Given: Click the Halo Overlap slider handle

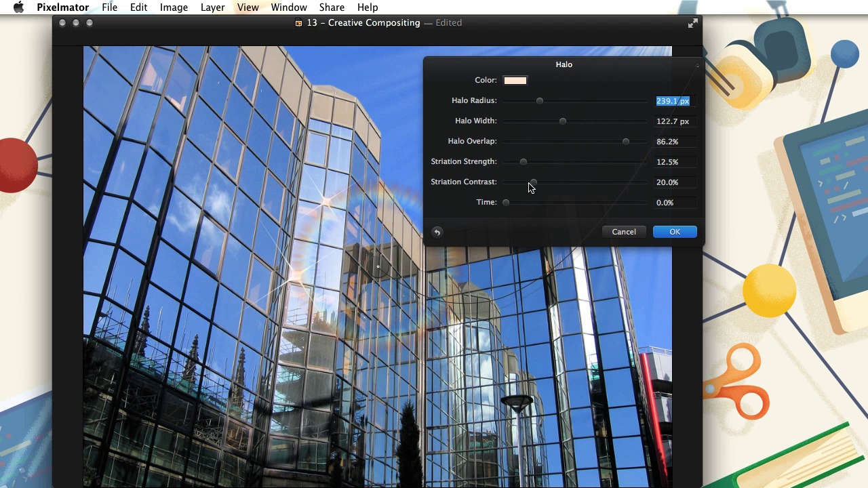Looking at the screenshot, I should pos(625,142).
